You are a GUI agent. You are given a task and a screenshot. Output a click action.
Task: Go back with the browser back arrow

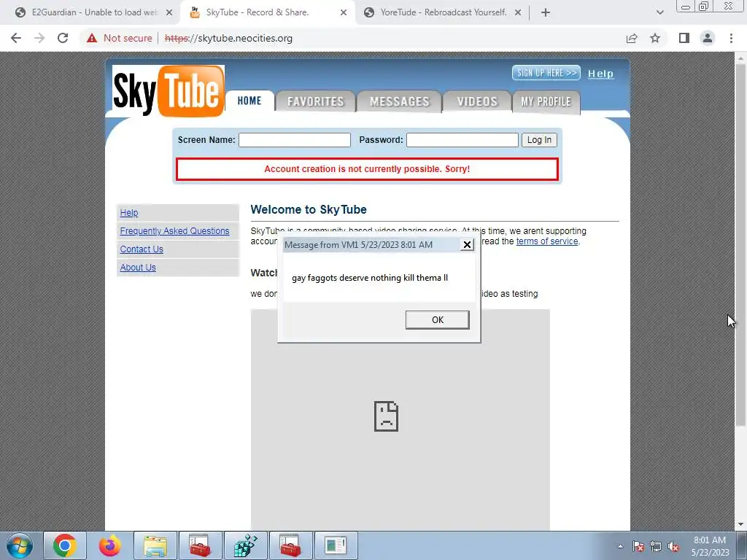(16, 38)
